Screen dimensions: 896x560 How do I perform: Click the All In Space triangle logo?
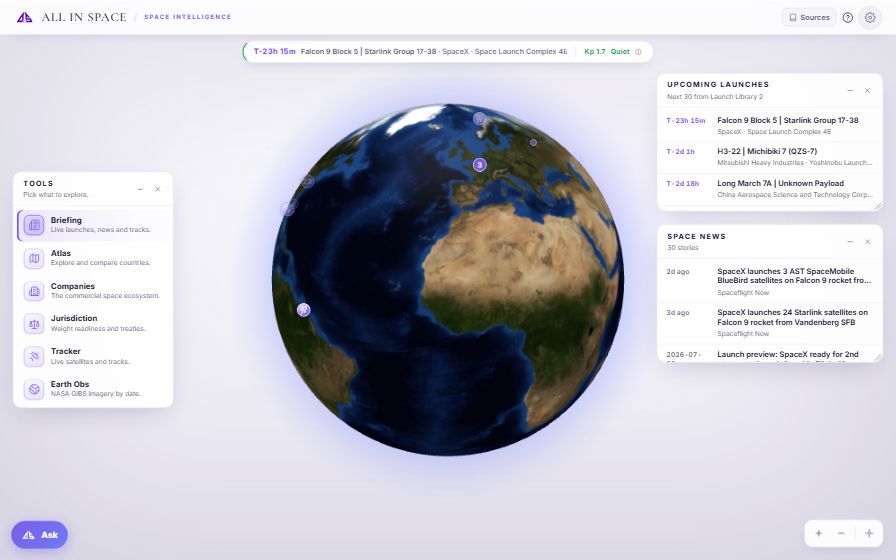pos(25,17)
